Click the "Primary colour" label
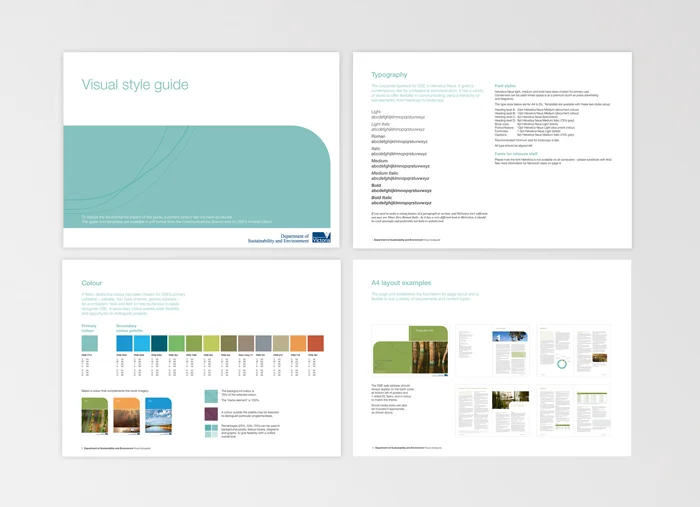 89,328
